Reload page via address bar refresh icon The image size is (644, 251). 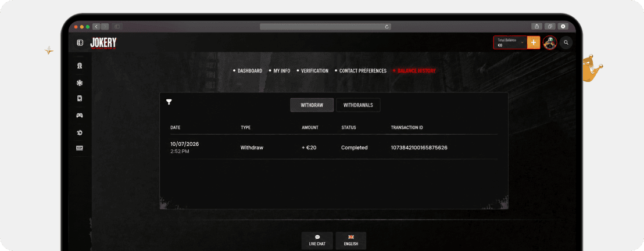pos(387,27)
